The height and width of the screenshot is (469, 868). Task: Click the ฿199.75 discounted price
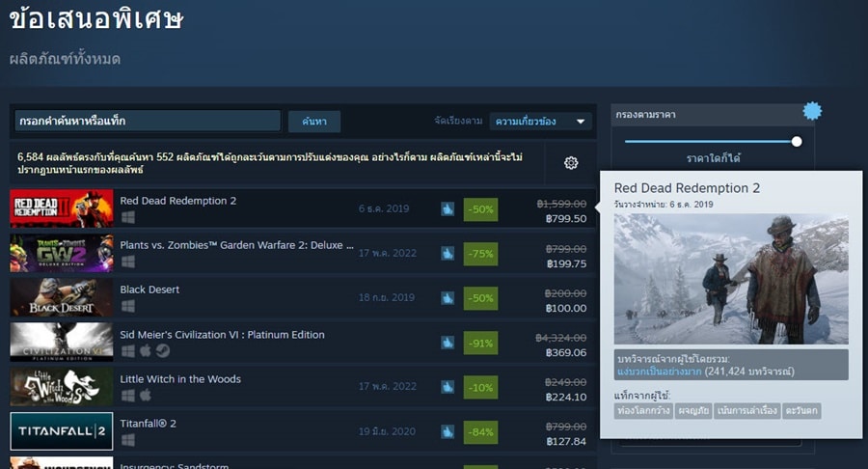[x=566, y=263]
